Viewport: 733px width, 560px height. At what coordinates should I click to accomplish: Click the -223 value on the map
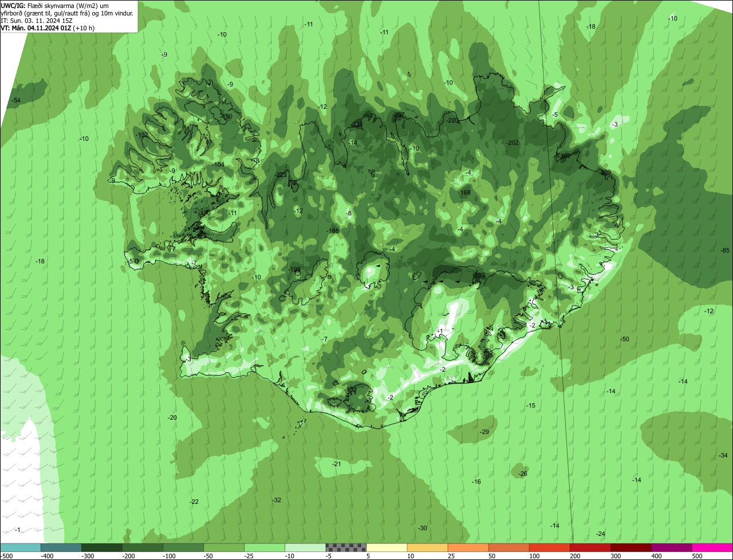coord(281,175)
